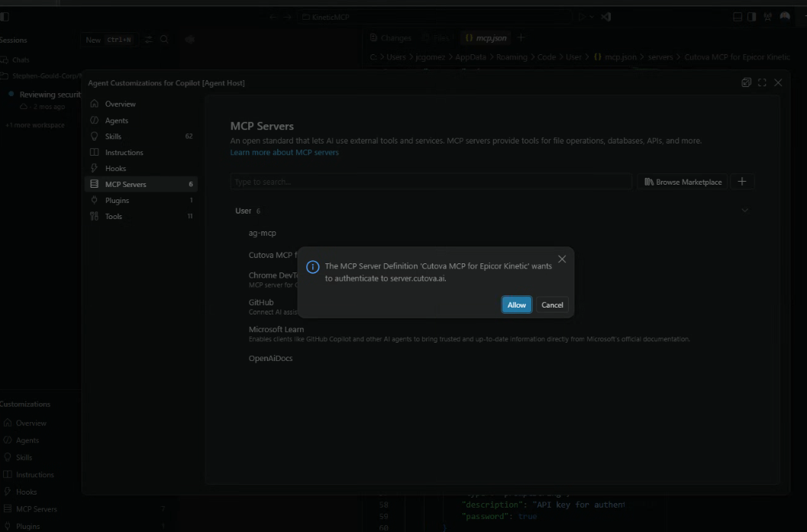The width and height of the screenshot is (807, 532).
Task: Select the GitHub server entry
Action: pyautogui.click(x=273, y=307)
